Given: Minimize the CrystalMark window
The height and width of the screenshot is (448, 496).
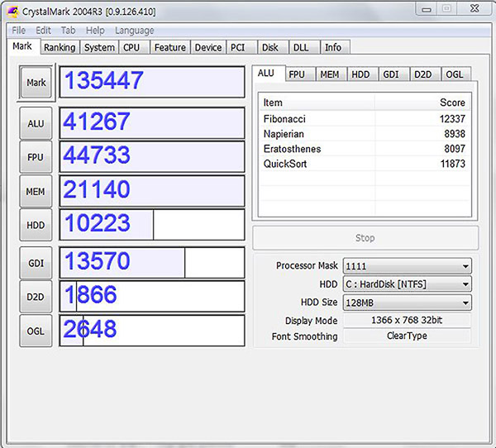Looking at the screenshot, I should pyautogui.click(x=427, y=9).
